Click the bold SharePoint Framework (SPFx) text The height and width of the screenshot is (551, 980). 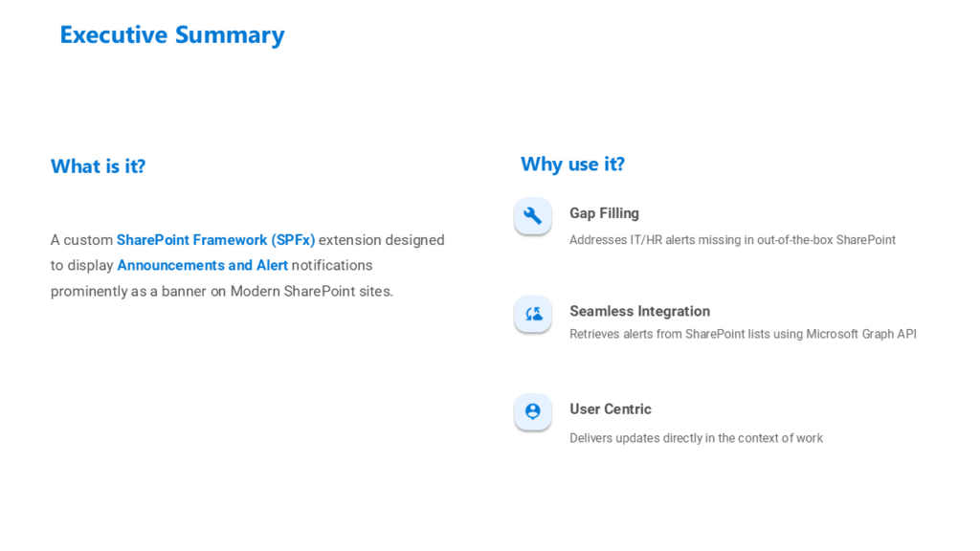click(215, 239)
